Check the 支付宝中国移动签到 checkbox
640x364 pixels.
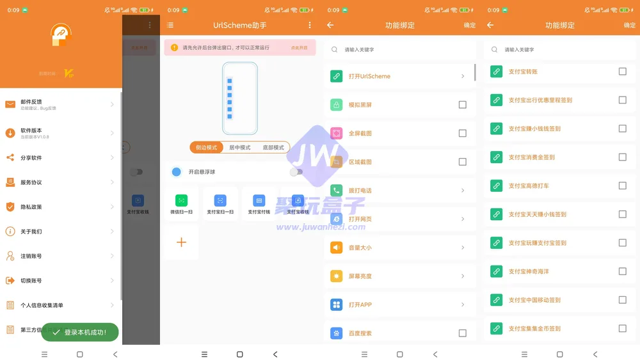[623, 300]
